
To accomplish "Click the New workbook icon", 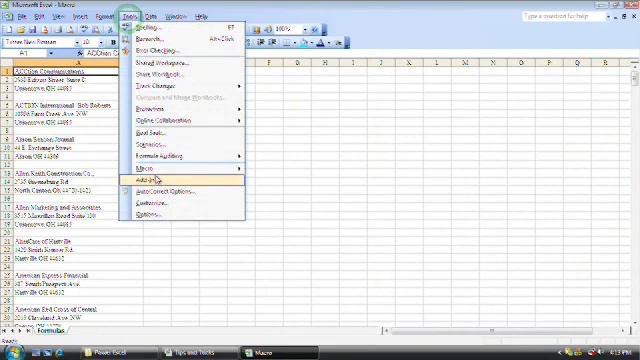I will pyautogui.click(x=9, y=29).
